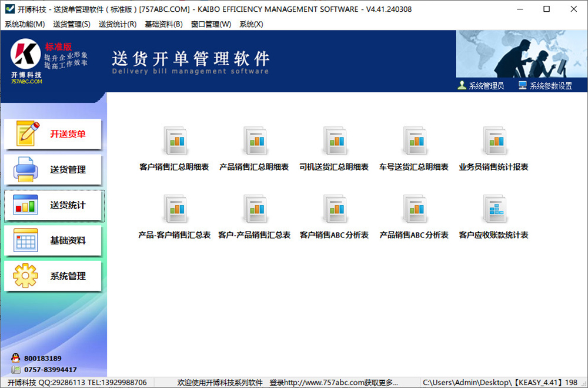This screenshot has width=588, height=388.
Task: Click the 开送货单 sidebar label
Action: tap(68, 134)
